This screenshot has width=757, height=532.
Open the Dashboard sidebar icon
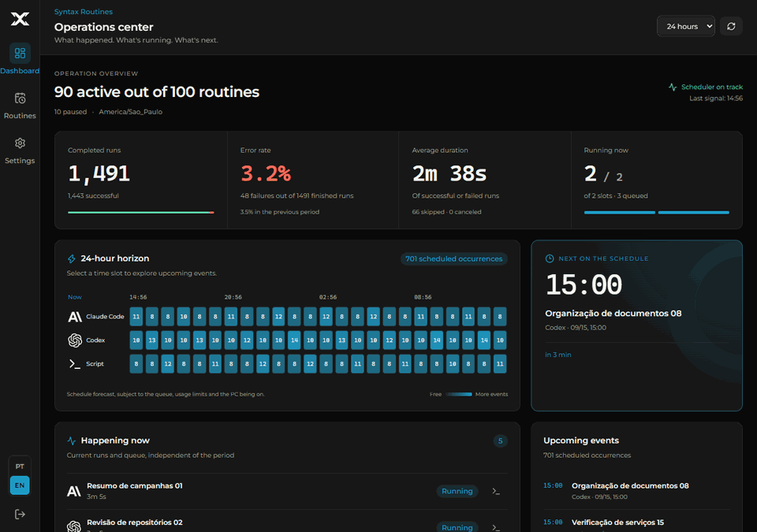(20, 53)
